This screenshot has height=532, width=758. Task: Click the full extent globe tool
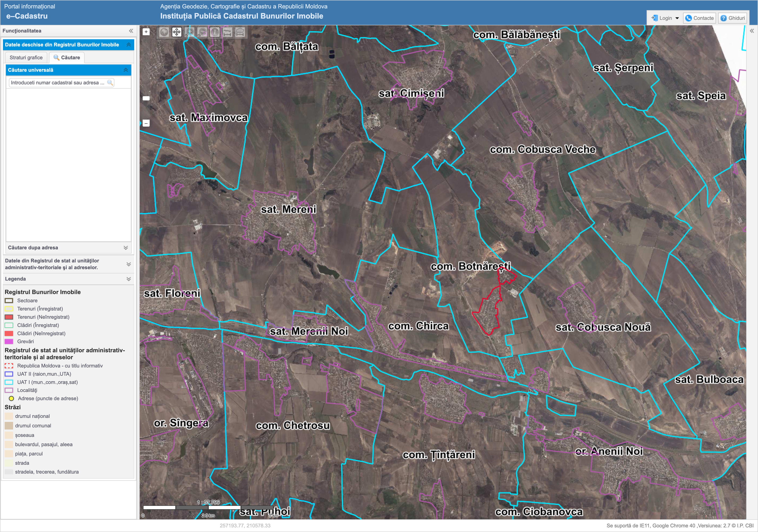click(x=164, y=32)
